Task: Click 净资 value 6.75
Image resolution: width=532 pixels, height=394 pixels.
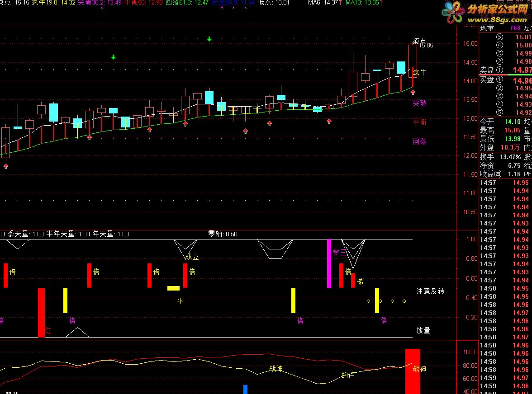Action: tap(514, 166)
